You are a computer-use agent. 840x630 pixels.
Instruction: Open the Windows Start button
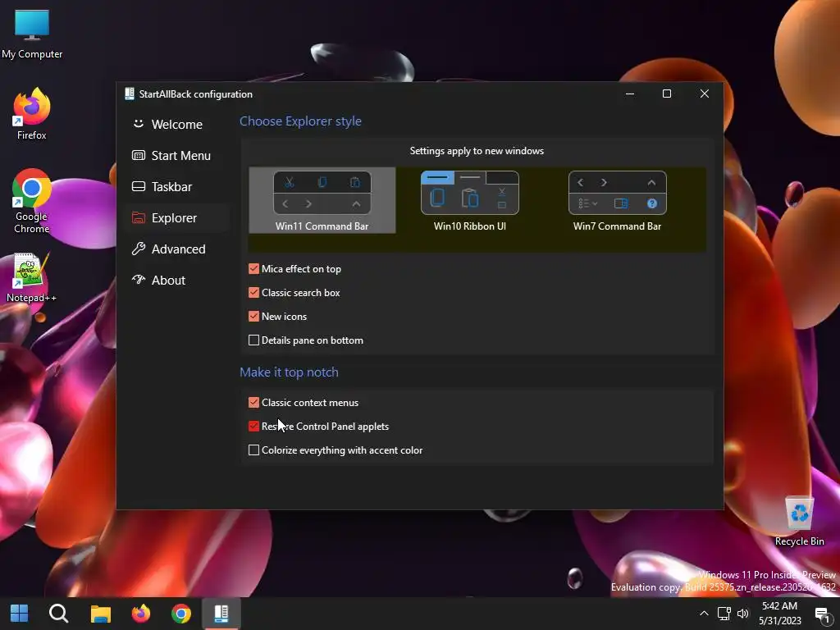[20, 614]
